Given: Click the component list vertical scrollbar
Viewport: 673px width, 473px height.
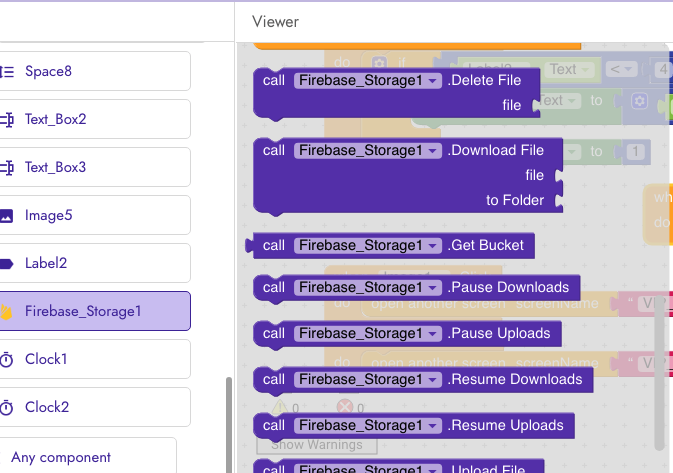Looking at the screenshot, I should (229, 420).
